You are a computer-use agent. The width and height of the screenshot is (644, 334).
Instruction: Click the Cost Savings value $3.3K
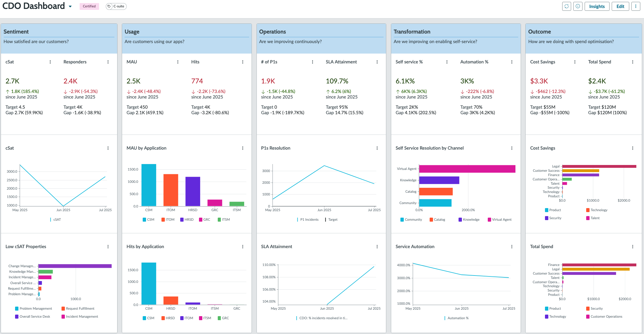[x=539, y=81]
